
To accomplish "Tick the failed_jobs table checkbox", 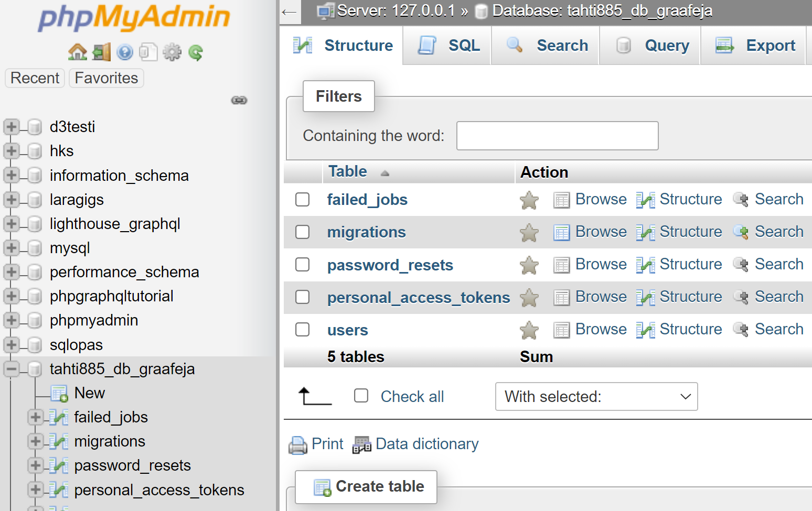I will 303,200.
